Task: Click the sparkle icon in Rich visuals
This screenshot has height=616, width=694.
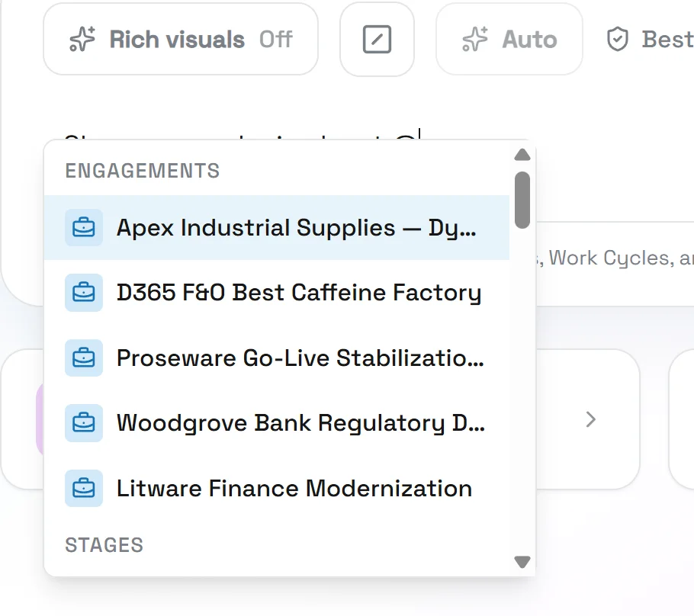Action: pos(82,40)
